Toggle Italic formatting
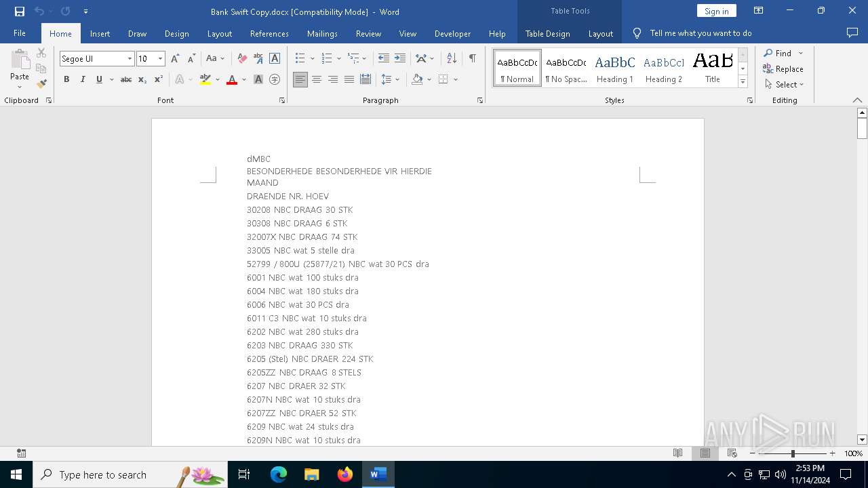868x488 pixels. 83,79
